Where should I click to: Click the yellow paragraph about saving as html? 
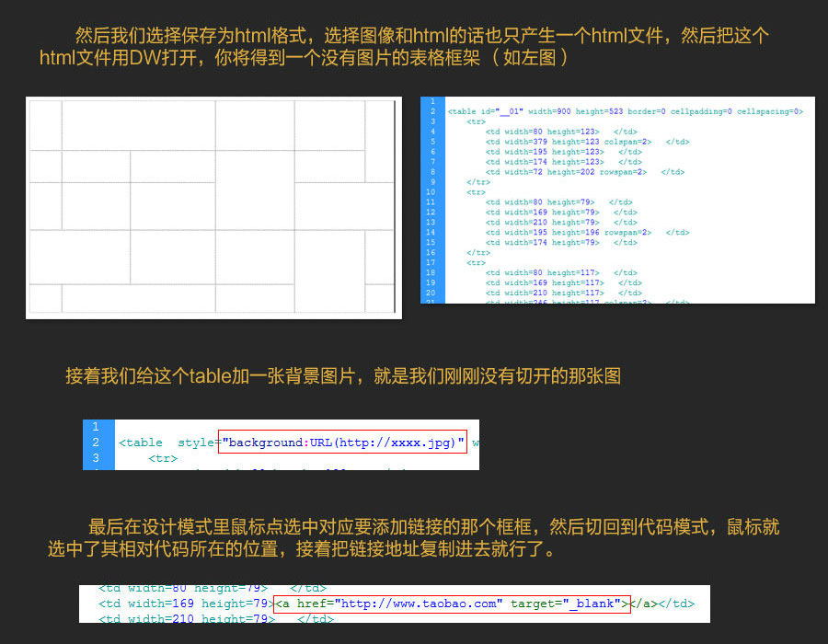tap(405, 46)
